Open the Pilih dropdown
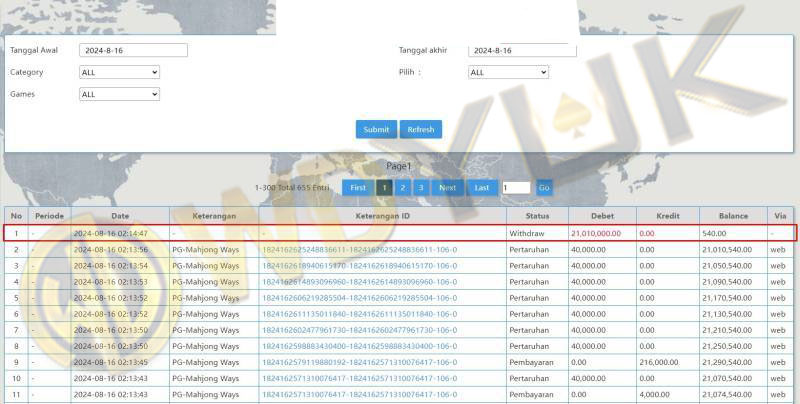The height and width of the screenshot is (404, 800). (508, 72)
